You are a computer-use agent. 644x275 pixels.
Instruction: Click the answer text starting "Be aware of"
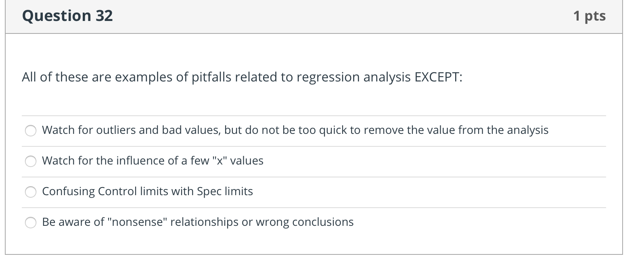pos(198,222)
